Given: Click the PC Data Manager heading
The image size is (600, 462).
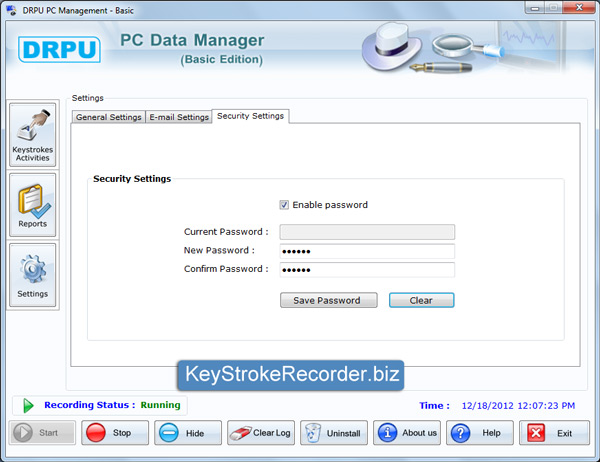Looking at the screenshot, I should 192,40.
